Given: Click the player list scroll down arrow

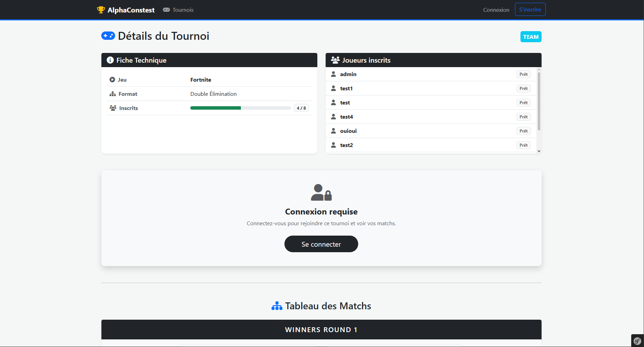Looking at the screenshot, I should point(539,151).
